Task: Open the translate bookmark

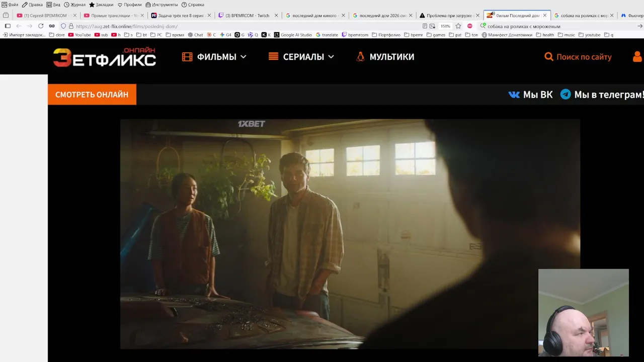Action: (x=327, y=35)
